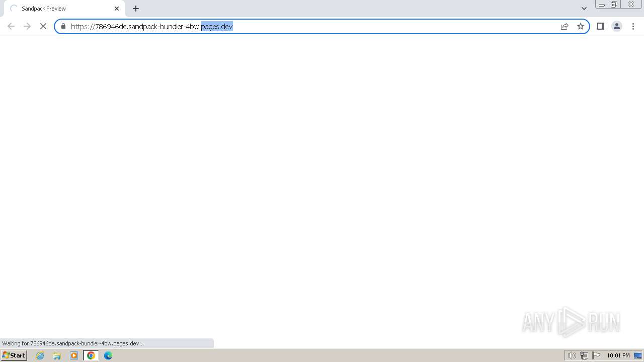Click the 10:01 PM clock
644x362 pixels.
(618, 355)
